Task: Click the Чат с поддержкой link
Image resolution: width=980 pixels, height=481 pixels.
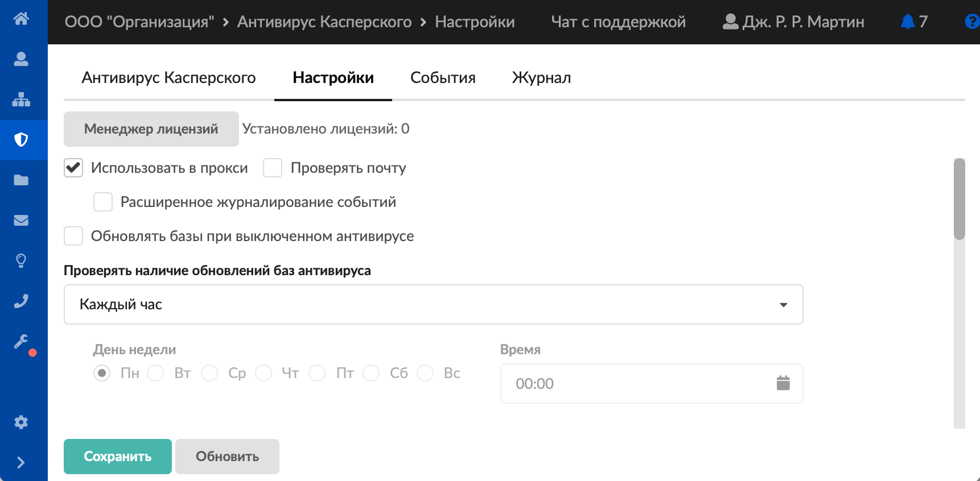Action: pyautogui.click(x=618, y=22)
